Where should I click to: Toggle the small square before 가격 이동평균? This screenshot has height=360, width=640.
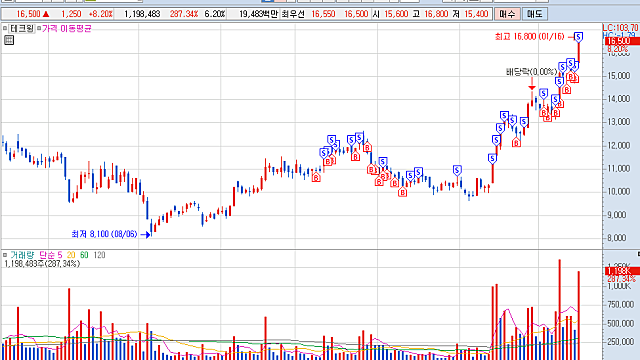[39, 29]
